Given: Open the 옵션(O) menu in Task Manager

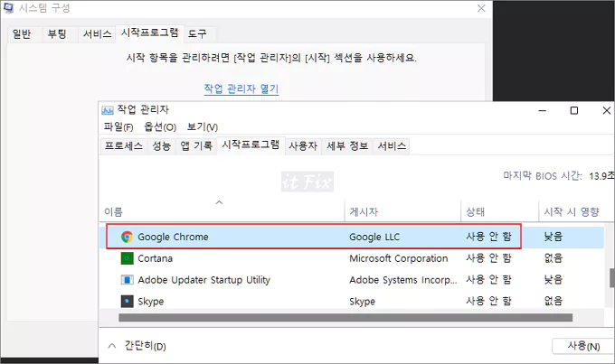Looking at the screenshot, I should coord(160,127).
